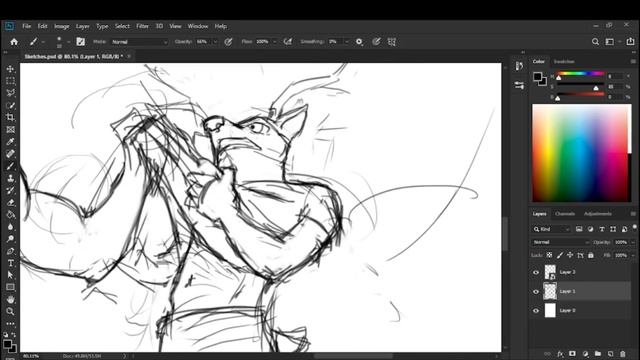The image size is (640, 360).
Task: Select the Healing Brush tool
Action: pos(11,154)
